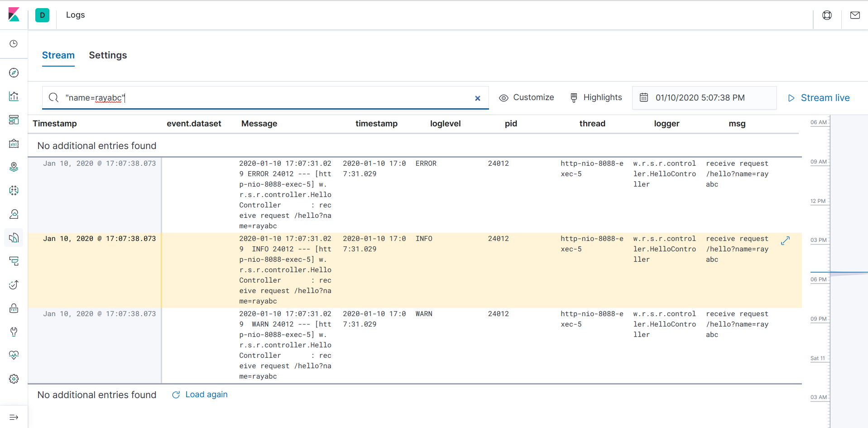Viewport: 868px width, 428px height.
Task: Open APM icon in sidebar
Action: [x=14, y=261]
